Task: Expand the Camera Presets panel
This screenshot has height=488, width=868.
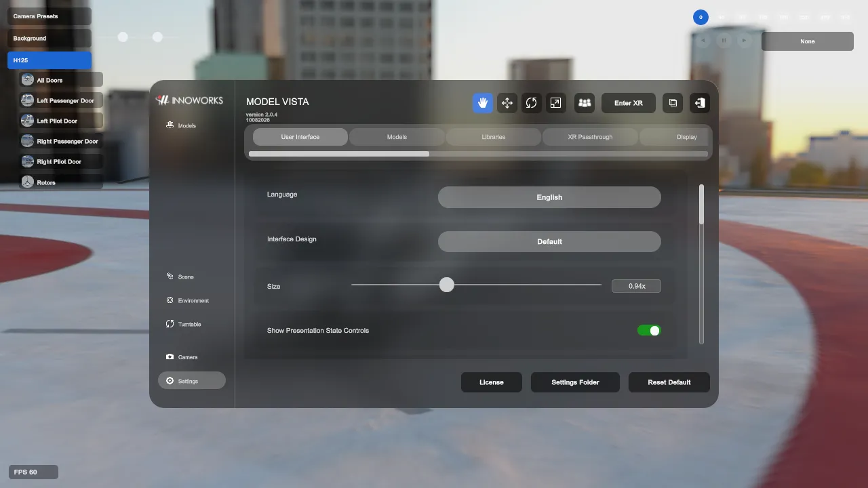Action: [50, 16]
